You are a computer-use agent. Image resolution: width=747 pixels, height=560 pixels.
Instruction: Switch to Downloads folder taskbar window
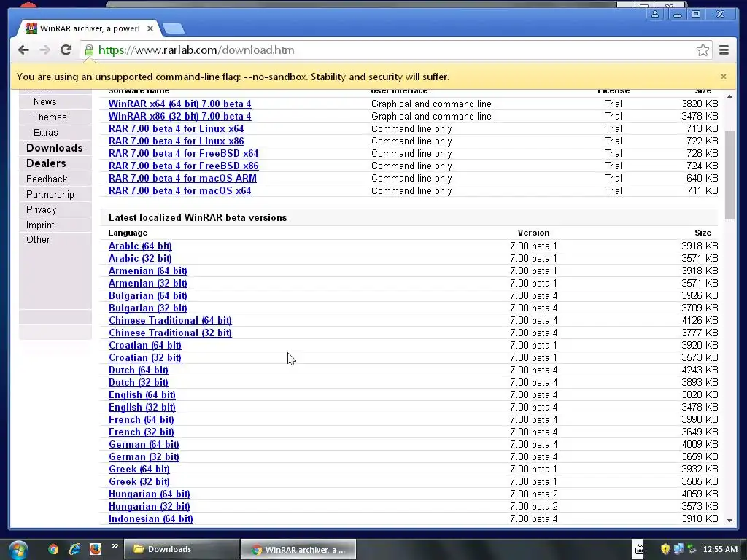(x=182, y=549)
